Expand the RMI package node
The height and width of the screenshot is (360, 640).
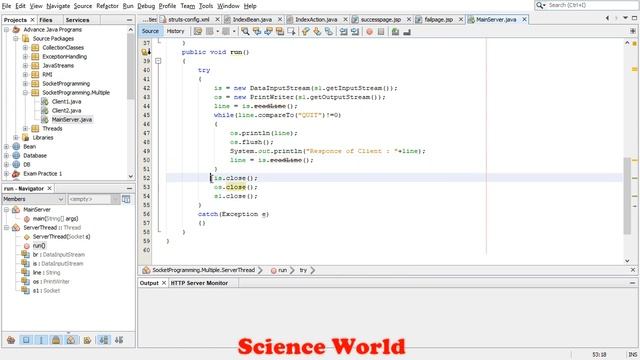point(25,74)
